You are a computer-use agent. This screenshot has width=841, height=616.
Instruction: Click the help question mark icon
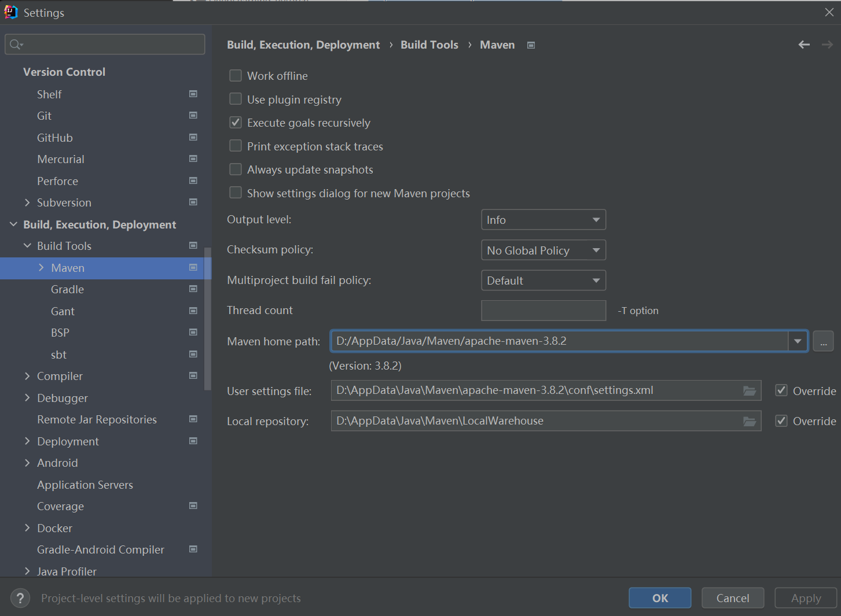(x=20, y=598)
